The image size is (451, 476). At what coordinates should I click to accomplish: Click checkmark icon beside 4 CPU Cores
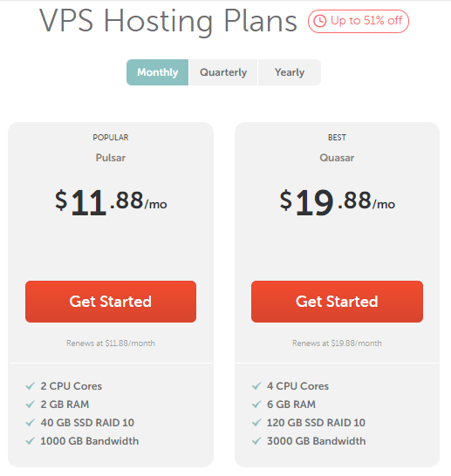click(x=256, y=386)
